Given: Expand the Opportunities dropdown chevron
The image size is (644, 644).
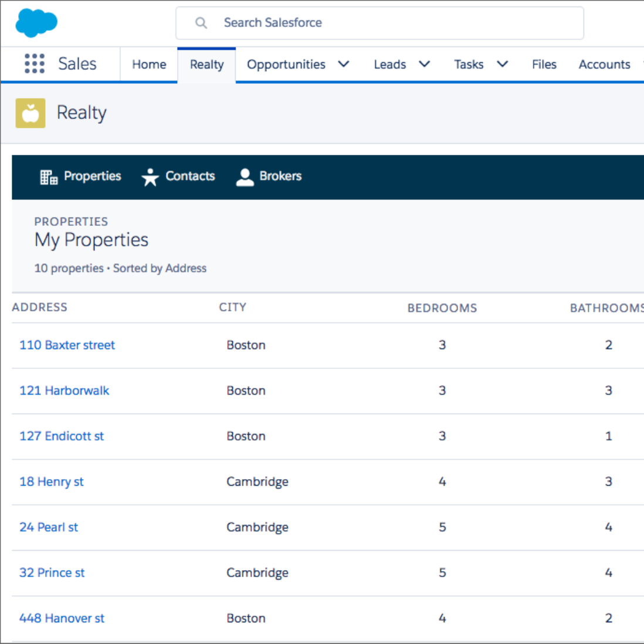Looking at the screenshot, I should pyautogui.click(x=344, y=64).
